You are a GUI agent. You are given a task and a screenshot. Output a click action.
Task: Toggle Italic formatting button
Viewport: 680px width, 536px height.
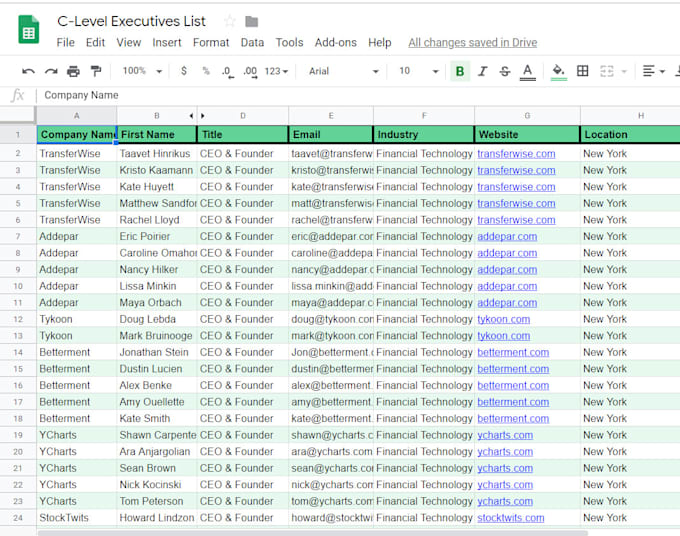click(x=482, y=71)
